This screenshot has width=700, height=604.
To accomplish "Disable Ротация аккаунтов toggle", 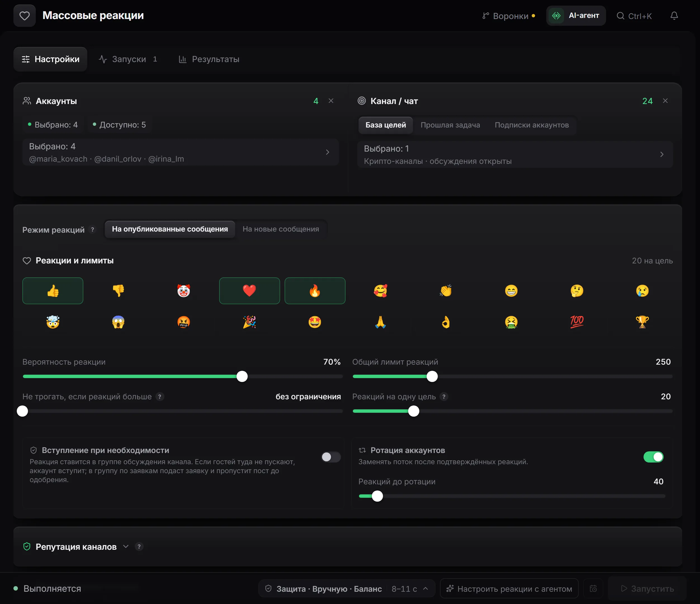I will [653, 457].
